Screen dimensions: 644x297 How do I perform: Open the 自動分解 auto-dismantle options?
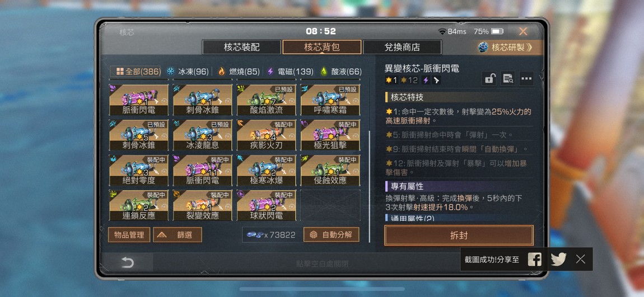(x=332, y=235)
